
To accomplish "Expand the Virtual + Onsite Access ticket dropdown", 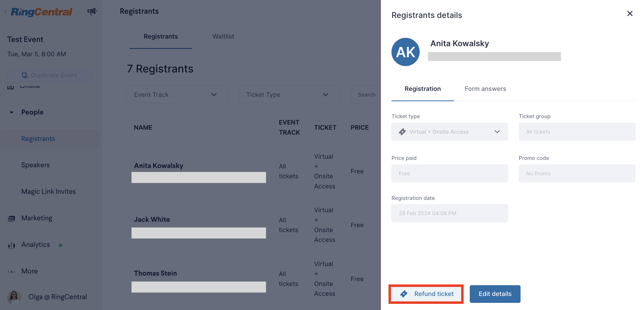I will pyautogui.click(x=449, y=132).
